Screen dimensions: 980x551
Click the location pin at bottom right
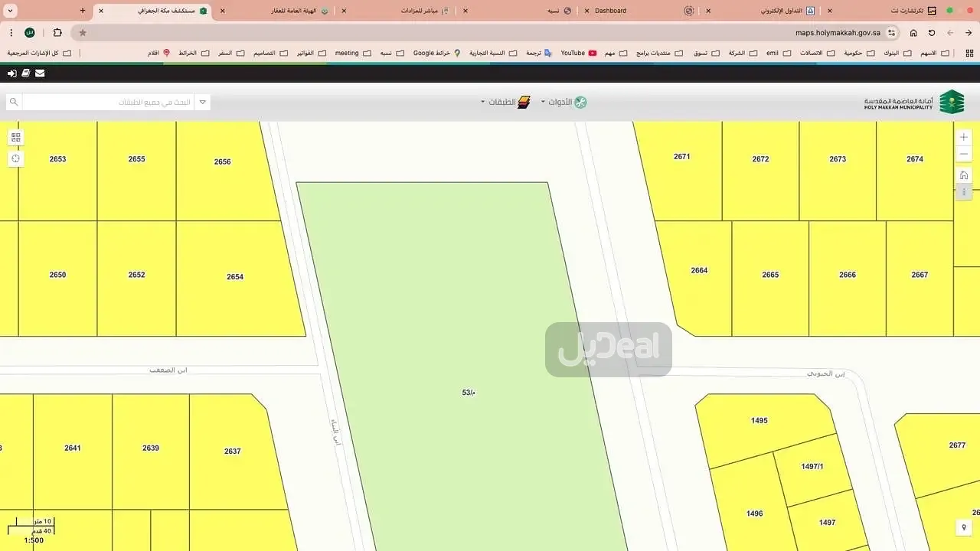(964, 527)
